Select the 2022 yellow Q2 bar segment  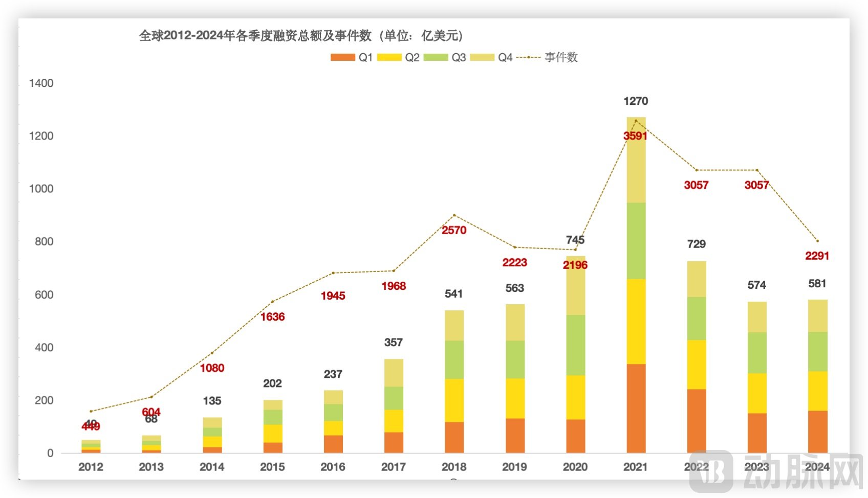click(x=696, y=365)
